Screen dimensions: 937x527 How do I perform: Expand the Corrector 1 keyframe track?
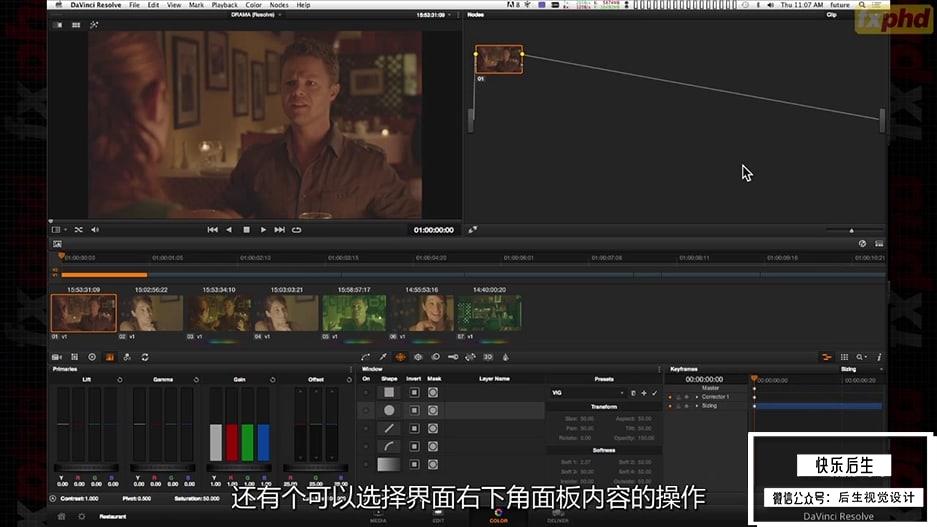click(x=697, y=397)
